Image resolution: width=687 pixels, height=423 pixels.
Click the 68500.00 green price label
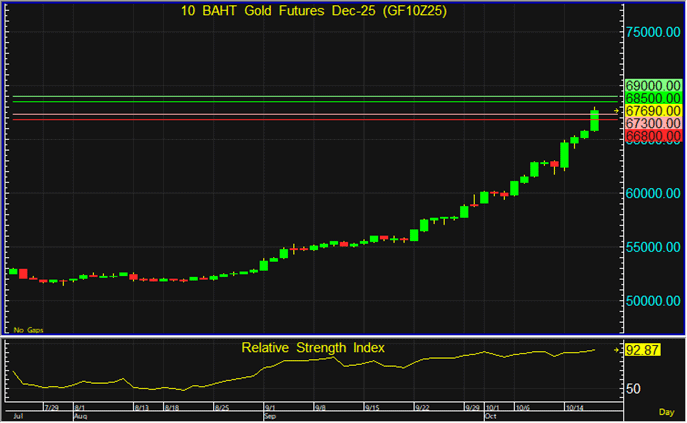click(x=653, y=99)
